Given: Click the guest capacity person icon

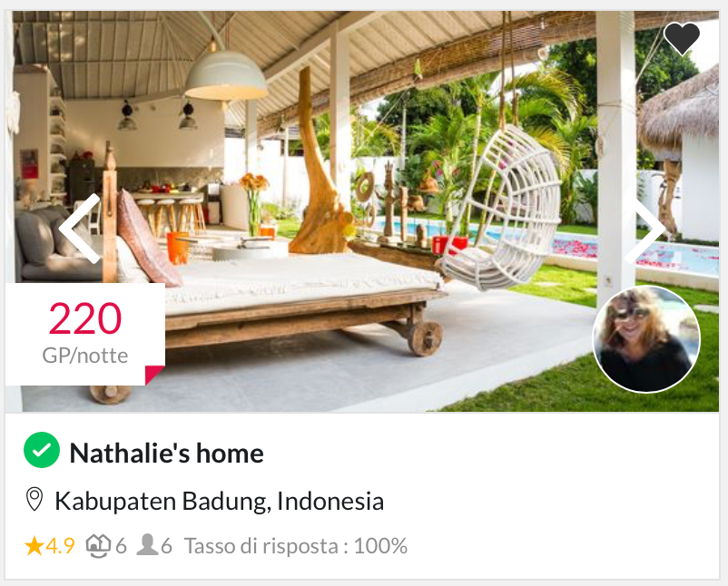Looking at the screenshot, I should tap(147, 544).
